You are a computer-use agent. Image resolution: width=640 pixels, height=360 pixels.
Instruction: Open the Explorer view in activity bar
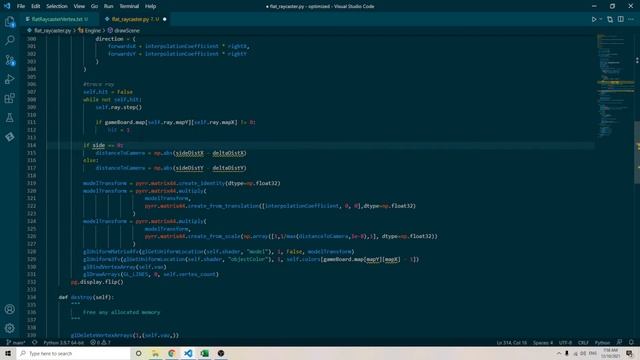tap(9, 22)
